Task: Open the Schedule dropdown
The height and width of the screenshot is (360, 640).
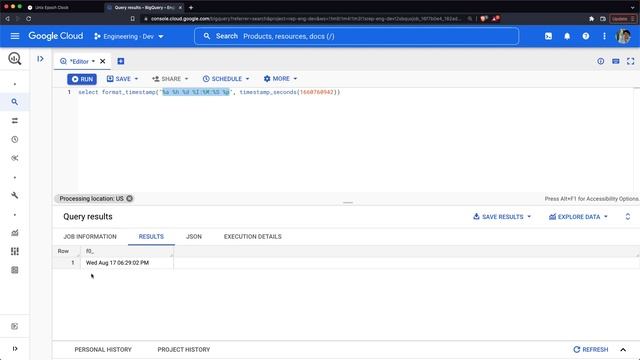Action: click(x=226, y=79)
